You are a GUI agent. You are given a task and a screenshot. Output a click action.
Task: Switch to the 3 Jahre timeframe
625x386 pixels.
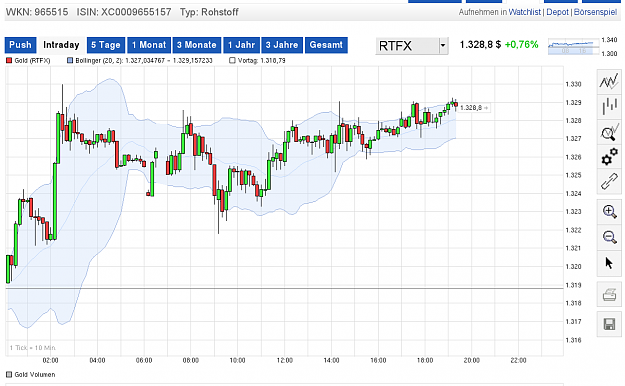point(282,45)
